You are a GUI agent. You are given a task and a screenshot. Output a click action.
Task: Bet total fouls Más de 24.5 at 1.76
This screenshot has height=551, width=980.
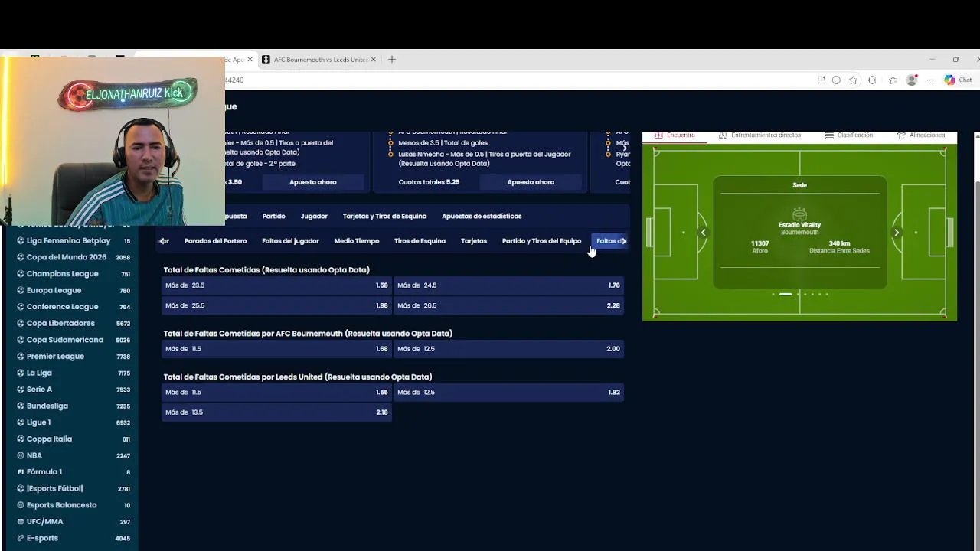pyautogui.click(x=508, y=285)
